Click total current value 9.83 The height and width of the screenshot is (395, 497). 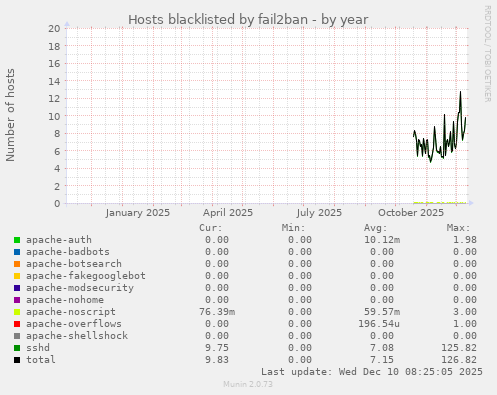(x=217, y=360)
